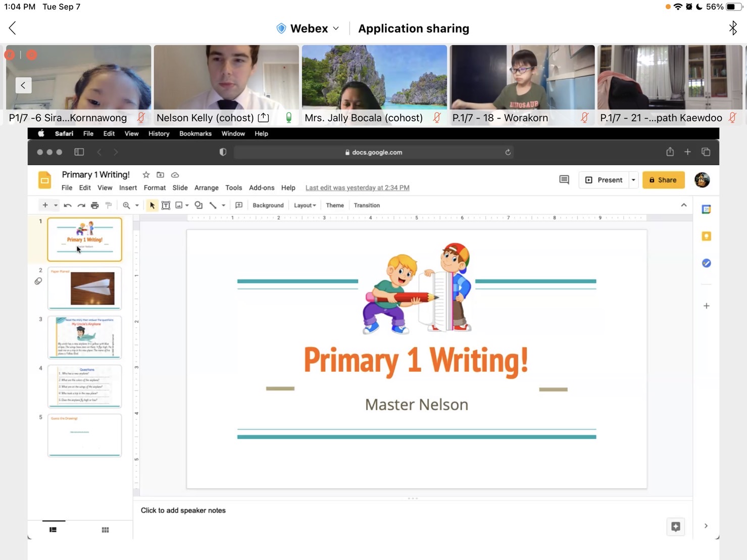Show previous participants in video strip
747x560 pixels.
click(23, 85)
